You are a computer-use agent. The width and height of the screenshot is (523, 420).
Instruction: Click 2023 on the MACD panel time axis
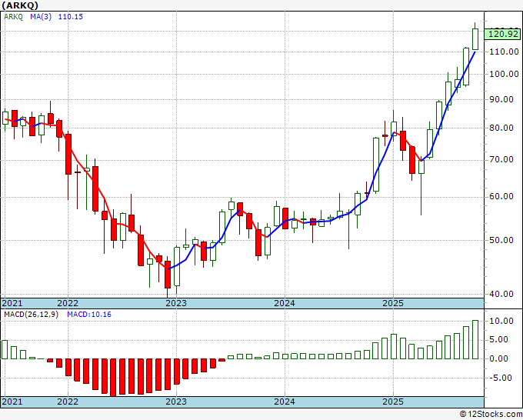coord(176,402)
